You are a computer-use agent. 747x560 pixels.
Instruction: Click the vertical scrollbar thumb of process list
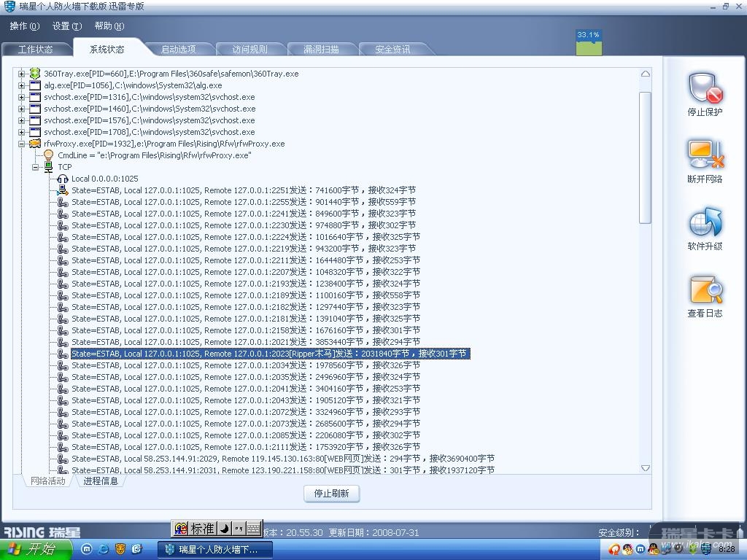pos(646,157)
